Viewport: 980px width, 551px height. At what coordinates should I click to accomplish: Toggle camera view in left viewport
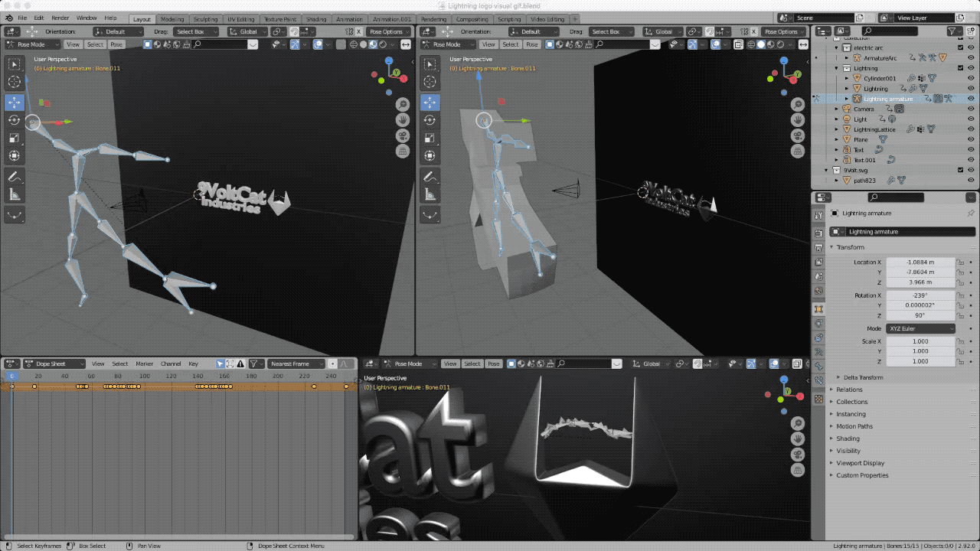click(402, 136)
